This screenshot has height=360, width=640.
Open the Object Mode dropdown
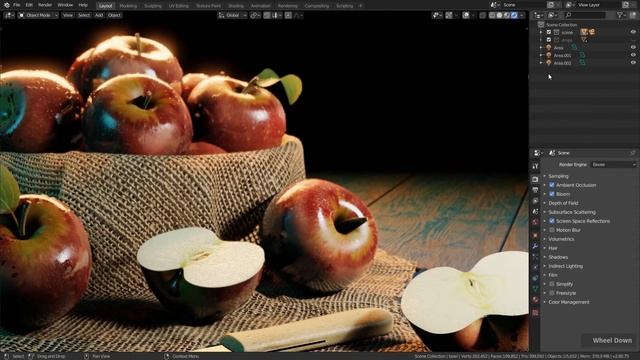click(x=38, y=15)
